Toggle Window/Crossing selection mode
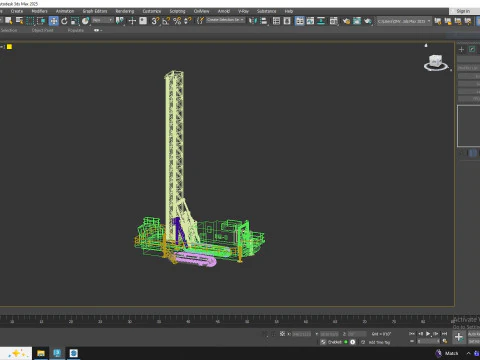Screen dimensions: 480x360 click(x=41, y=21)
